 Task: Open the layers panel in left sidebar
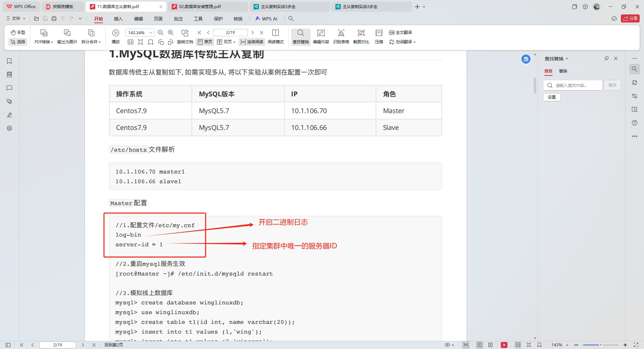coord(9,128)
